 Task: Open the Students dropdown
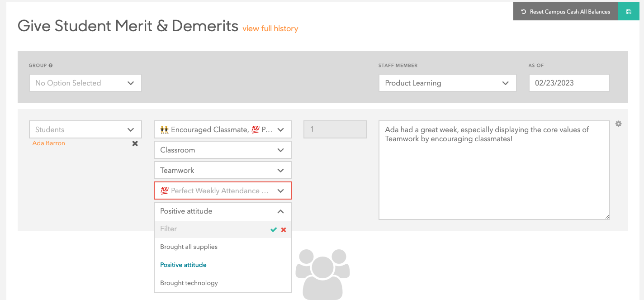(85, 129)
